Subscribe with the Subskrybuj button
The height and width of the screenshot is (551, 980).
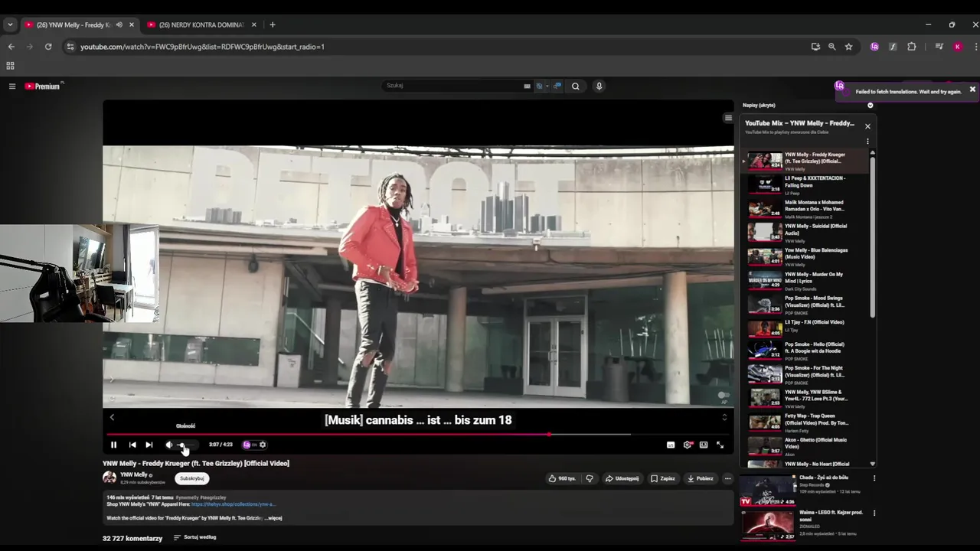(x=192, y=478)
